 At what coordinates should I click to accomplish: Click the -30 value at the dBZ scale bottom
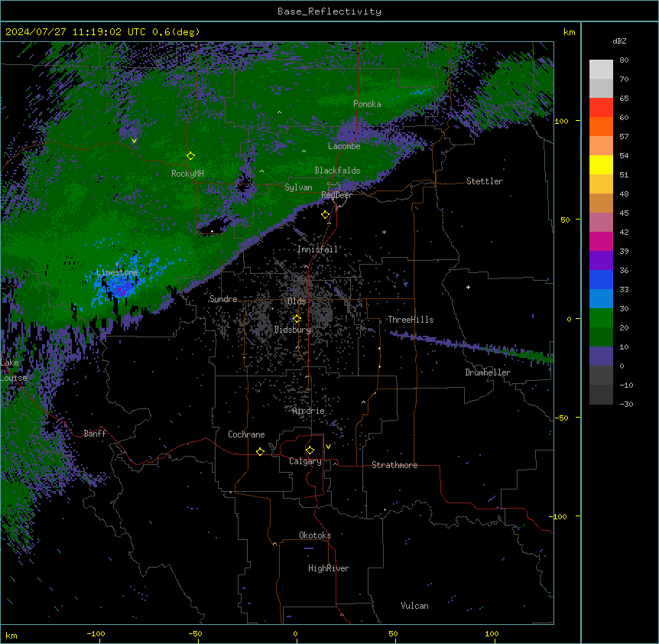click(x=626, y=405)
